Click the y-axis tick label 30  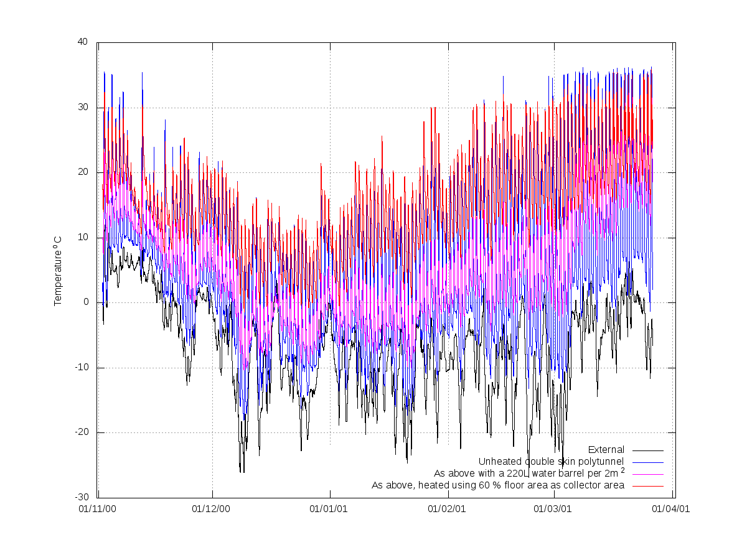[83, 107]
